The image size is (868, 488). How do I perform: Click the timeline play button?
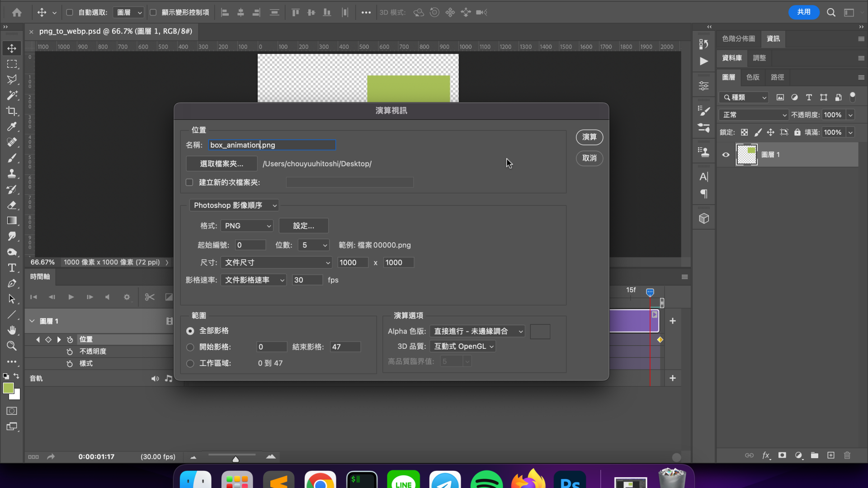(71, 297)
